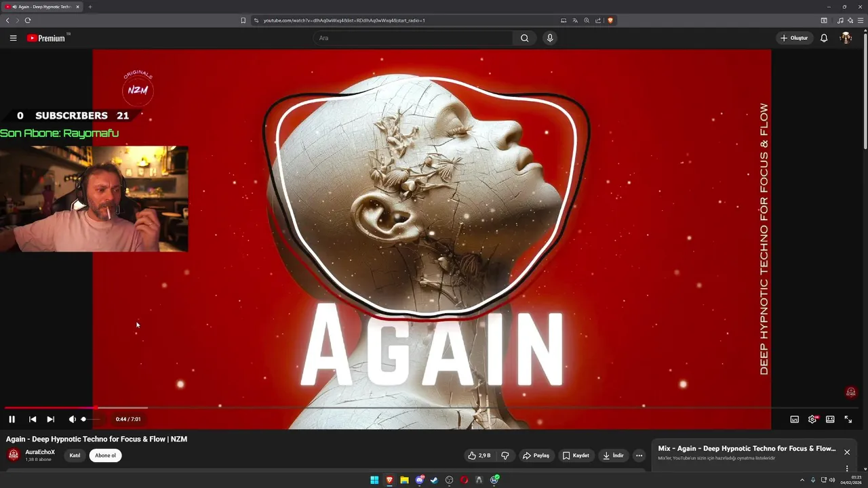
Task: Select the Again - Deep Hypnotic Techno tab
Action: tap(42, 7)
